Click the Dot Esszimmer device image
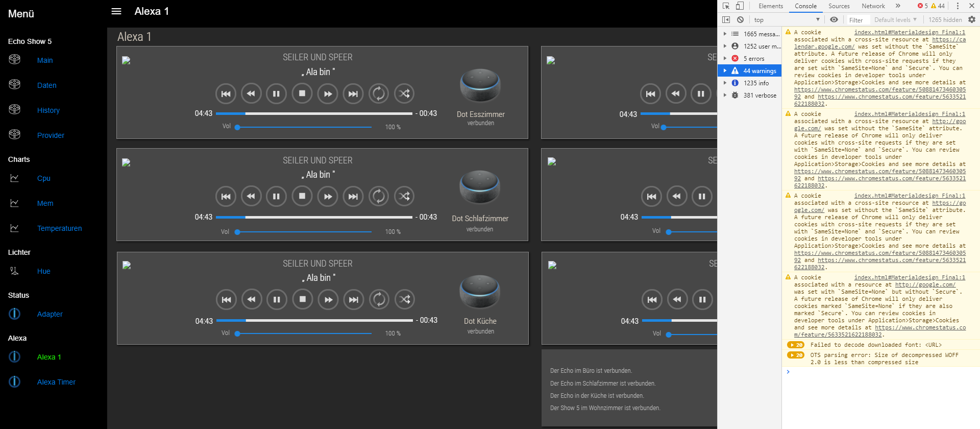The height and width of the screenshot is (429, 980). coord(480,85)
